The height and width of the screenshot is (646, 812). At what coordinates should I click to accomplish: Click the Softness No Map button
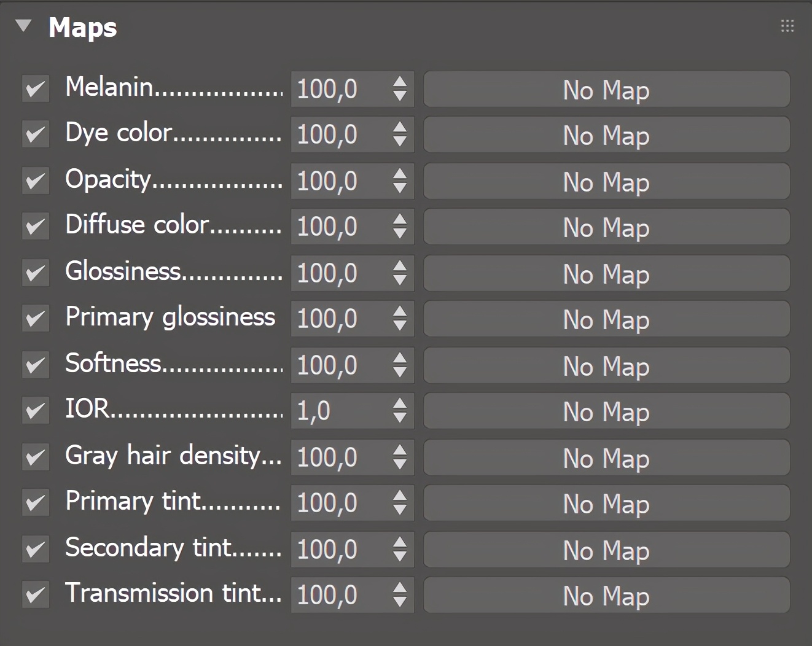click(606, 365)
